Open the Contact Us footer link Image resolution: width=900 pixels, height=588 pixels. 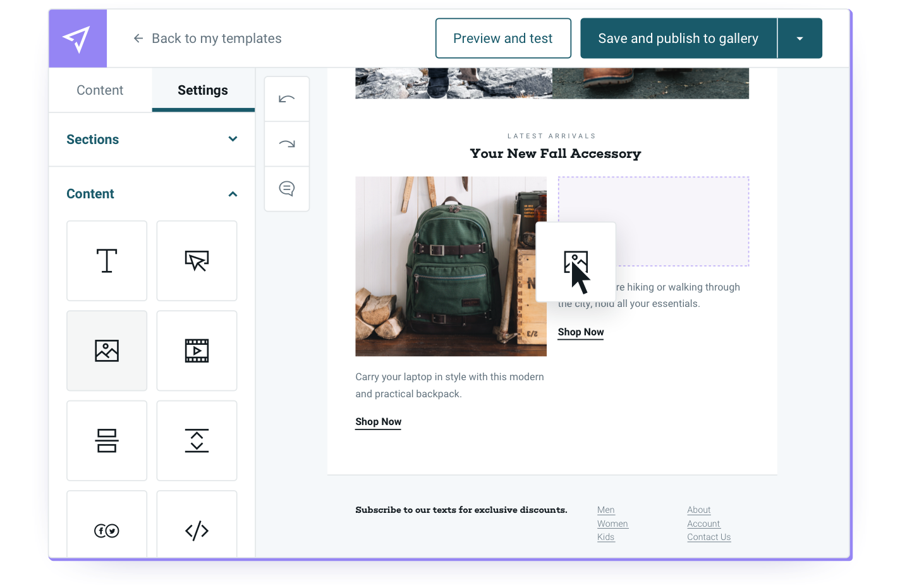[x=709, y=537]
